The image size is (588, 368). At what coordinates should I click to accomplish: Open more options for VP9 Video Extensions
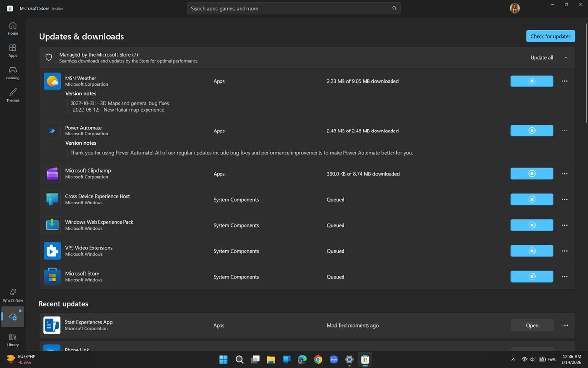[x=564, y=251]
